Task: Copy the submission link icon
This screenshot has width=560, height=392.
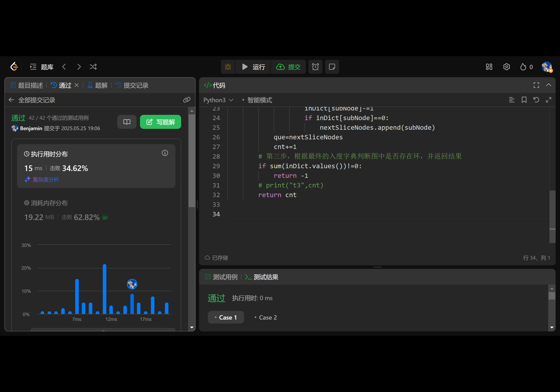Action: tap(187, 100)
